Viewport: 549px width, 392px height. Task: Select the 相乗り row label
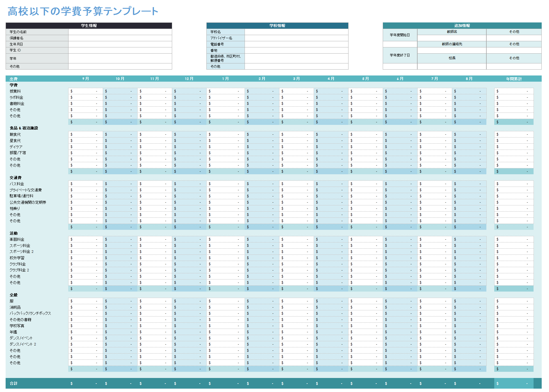click(x=15, y=208)
